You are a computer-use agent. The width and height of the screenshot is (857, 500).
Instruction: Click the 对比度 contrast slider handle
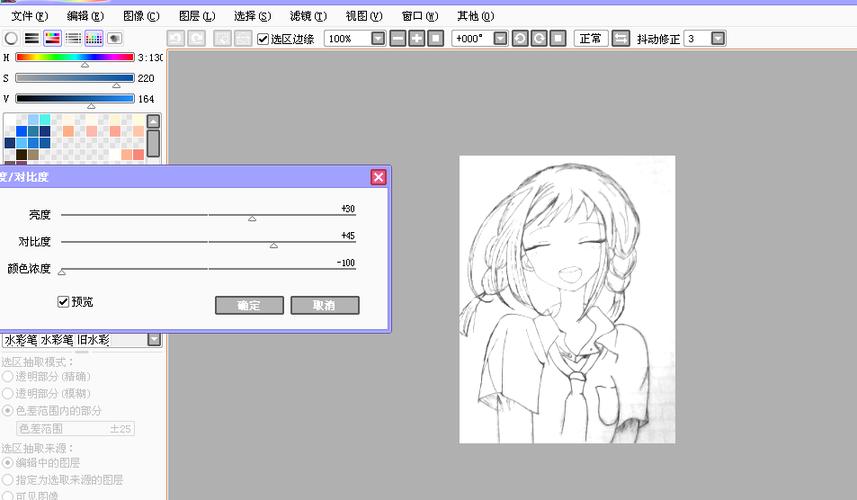[273, 245]
